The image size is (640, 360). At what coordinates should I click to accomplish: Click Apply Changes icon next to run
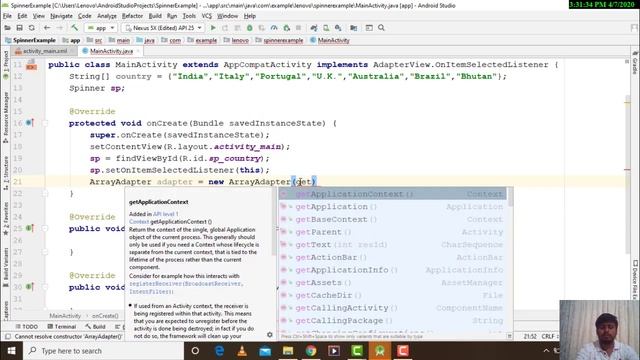225,28
